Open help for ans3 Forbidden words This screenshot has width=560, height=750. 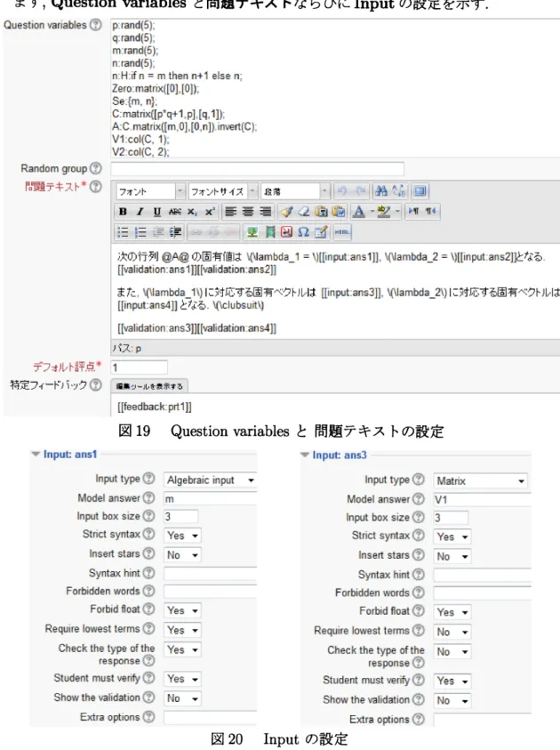coord(418,593)
